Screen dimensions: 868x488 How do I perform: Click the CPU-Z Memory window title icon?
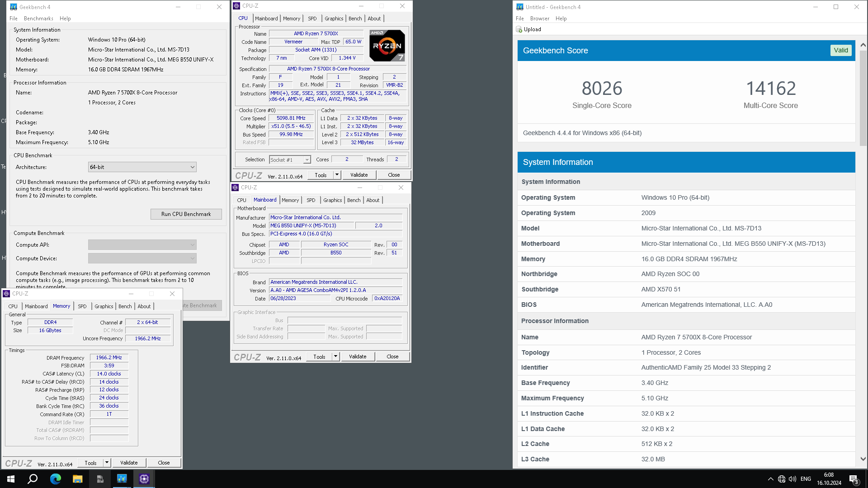[6, 294]
